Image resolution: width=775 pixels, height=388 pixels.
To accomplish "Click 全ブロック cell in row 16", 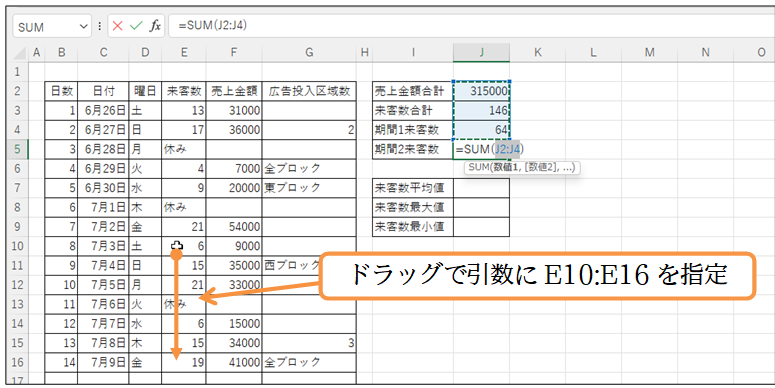I will (309, 362).
